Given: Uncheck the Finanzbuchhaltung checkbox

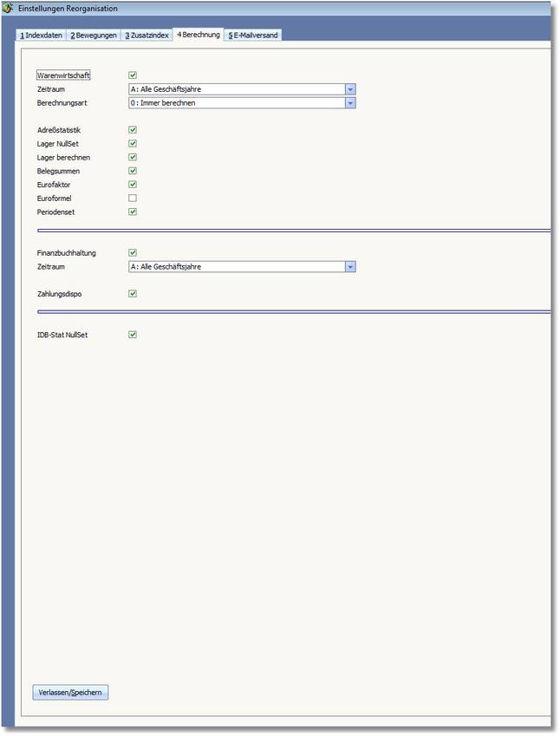Looking at the screenshot, I should [x=133, y=253].
